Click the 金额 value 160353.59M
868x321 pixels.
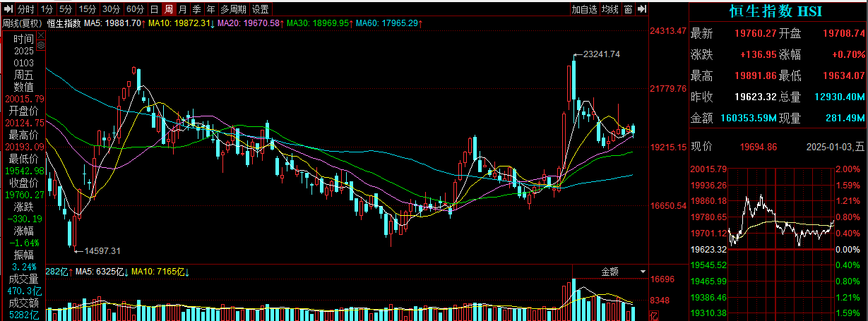click(749, 117)
